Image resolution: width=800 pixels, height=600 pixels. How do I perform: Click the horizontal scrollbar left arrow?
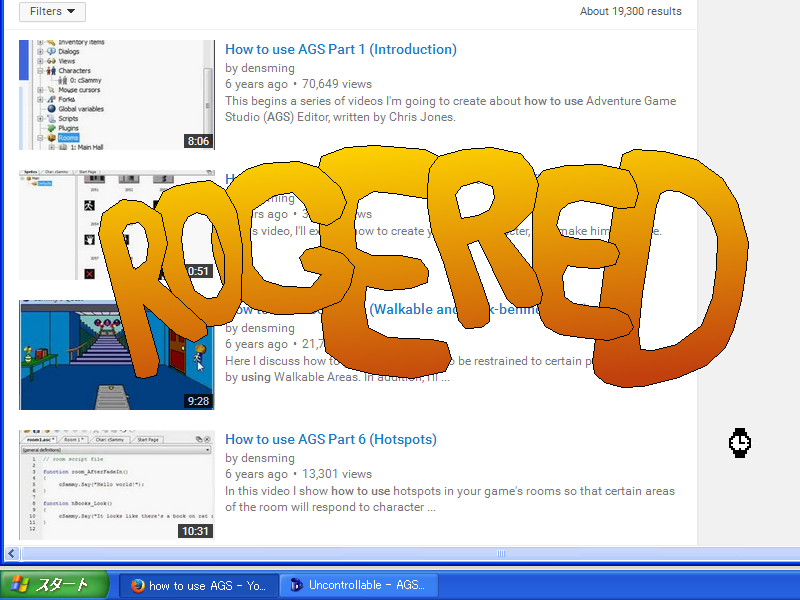click(x=12, y=553)
